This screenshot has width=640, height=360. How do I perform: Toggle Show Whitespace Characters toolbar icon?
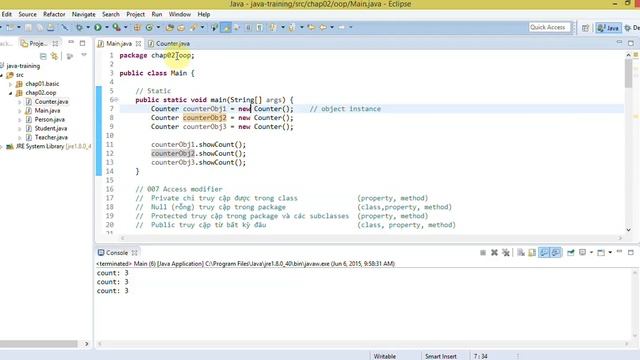260,27
